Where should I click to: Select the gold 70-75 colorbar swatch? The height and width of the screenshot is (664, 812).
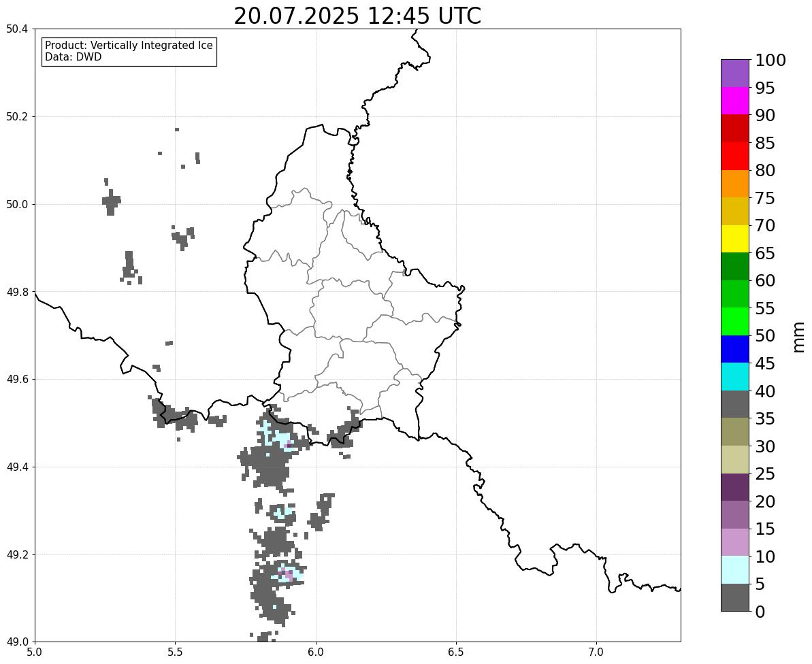point(735,211)
